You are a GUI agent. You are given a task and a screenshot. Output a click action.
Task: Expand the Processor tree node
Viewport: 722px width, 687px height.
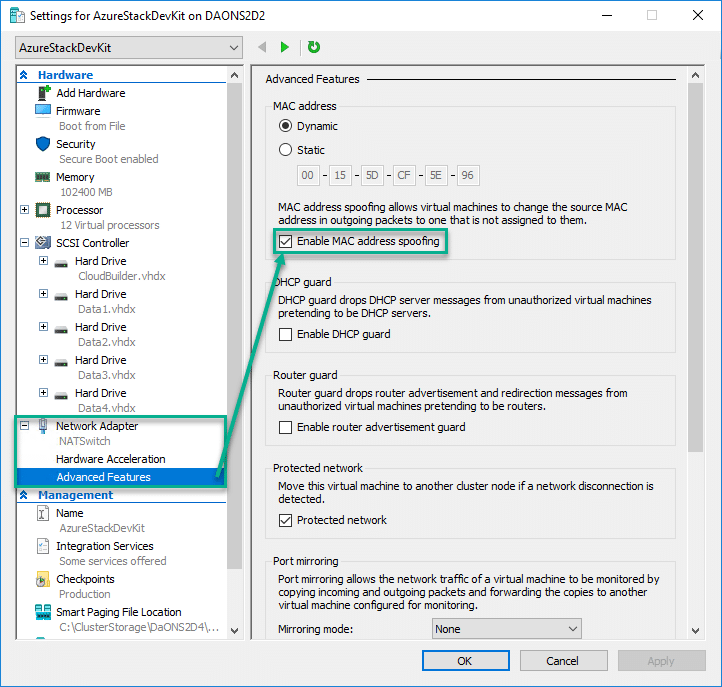tap(24, 210)
